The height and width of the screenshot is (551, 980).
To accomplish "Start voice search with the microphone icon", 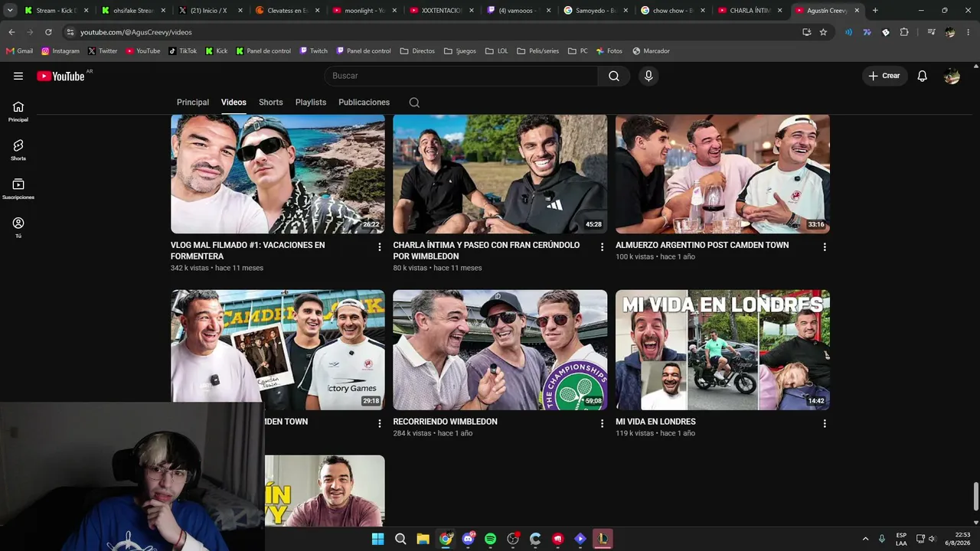I will tap(648, 76).
